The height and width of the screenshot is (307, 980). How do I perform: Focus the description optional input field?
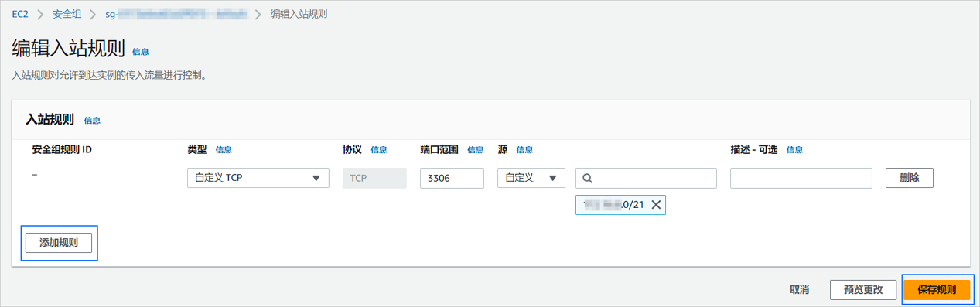(801, 178)
